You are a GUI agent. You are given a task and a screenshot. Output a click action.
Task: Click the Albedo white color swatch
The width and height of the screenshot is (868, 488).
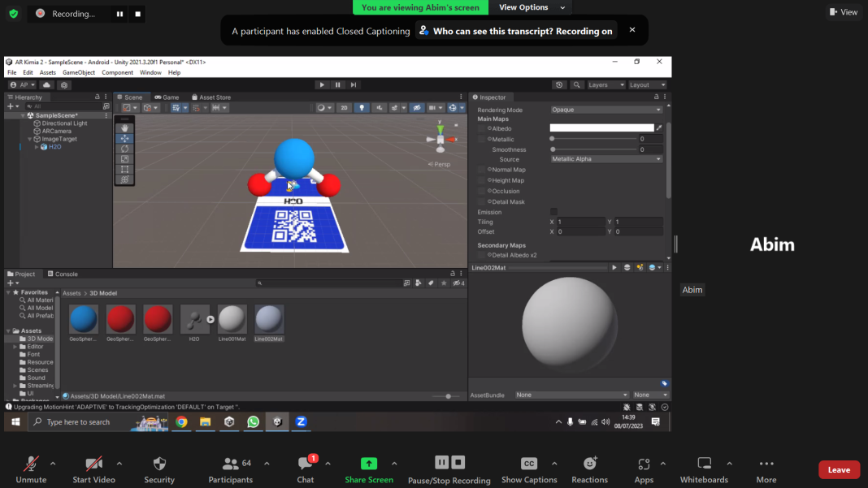pos(601,127)
